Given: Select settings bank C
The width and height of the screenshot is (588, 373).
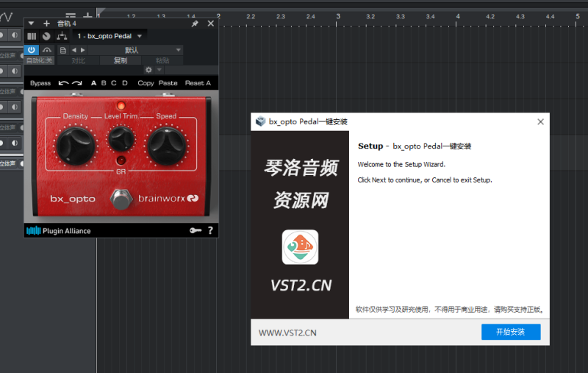Looking at the screenshot, I should (114, 83).
